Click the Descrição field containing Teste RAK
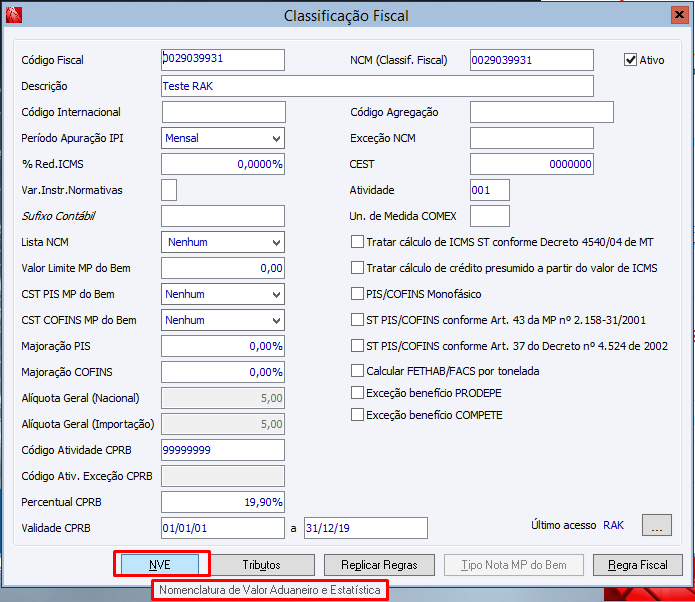The image size is (695, 602). tap(378, 86)
